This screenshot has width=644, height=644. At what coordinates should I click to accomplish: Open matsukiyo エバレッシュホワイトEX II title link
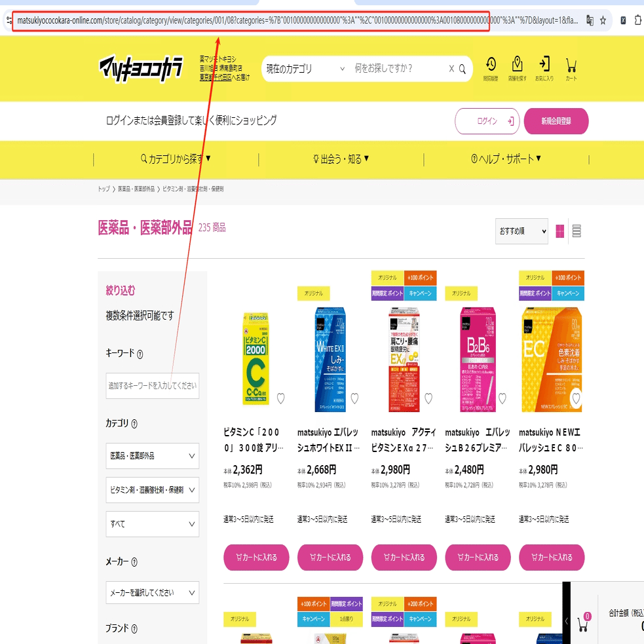(x=329, y=440)
